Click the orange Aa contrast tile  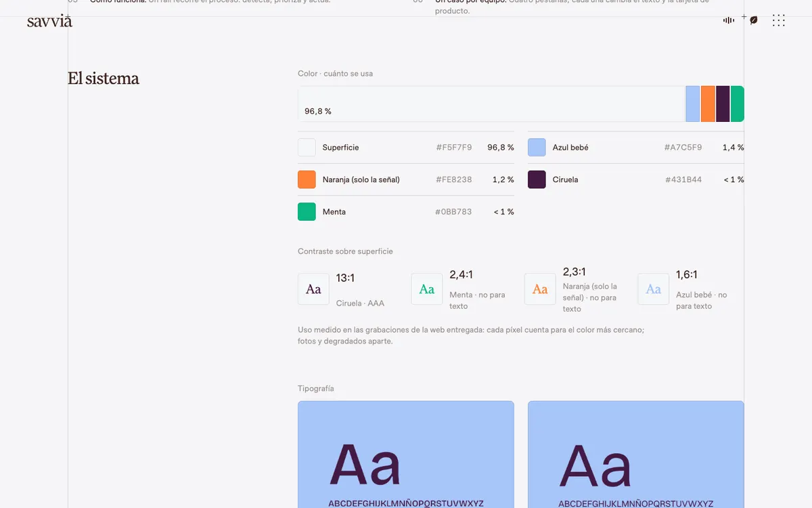tap(540, 289)
